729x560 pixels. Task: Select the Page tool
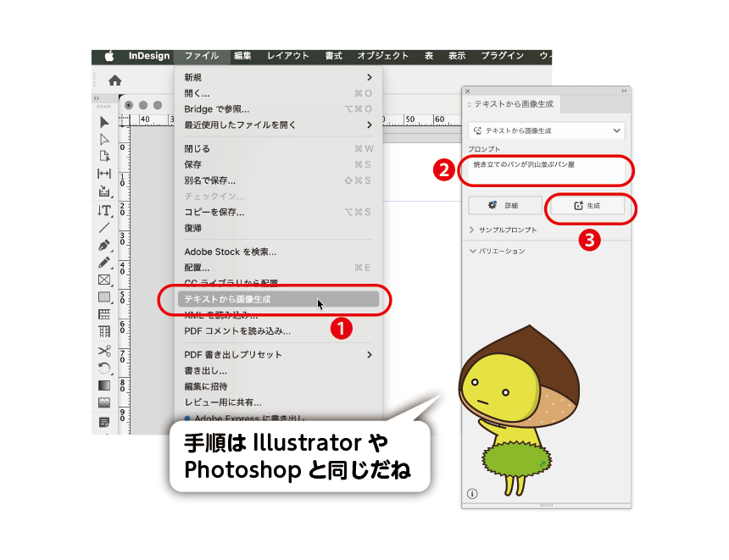tap(104, 156)
